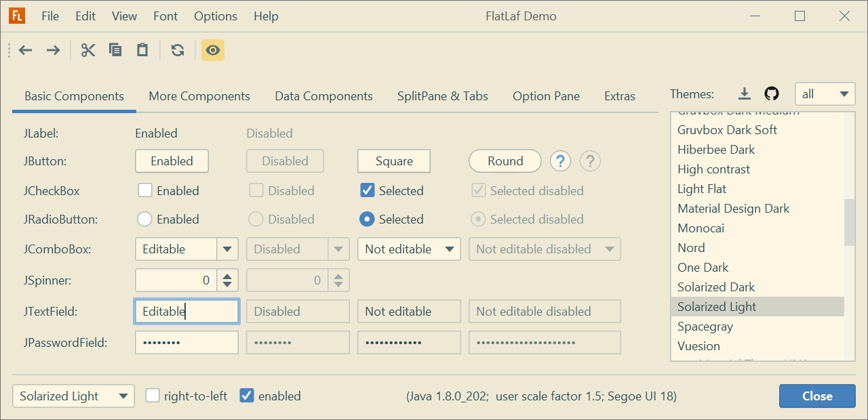
Task: Check the right-to-left checkbox
Action: [153, 396]
